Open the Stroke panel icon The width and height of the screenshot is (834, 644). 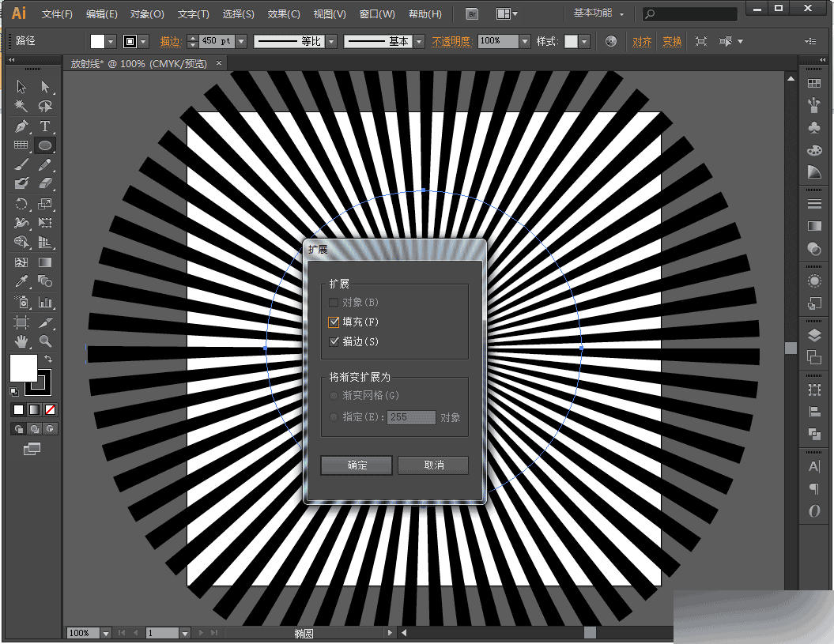click(x=813, y=204)
